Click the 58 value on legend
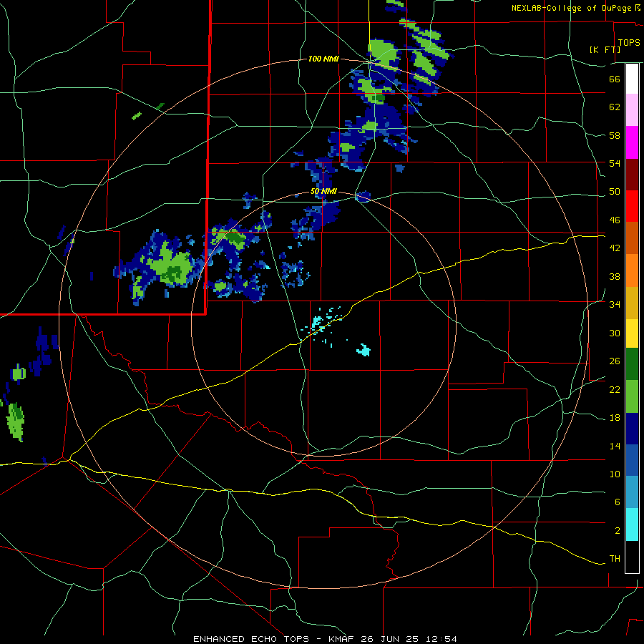The image size is (644, 644). [x=615, y=135]
